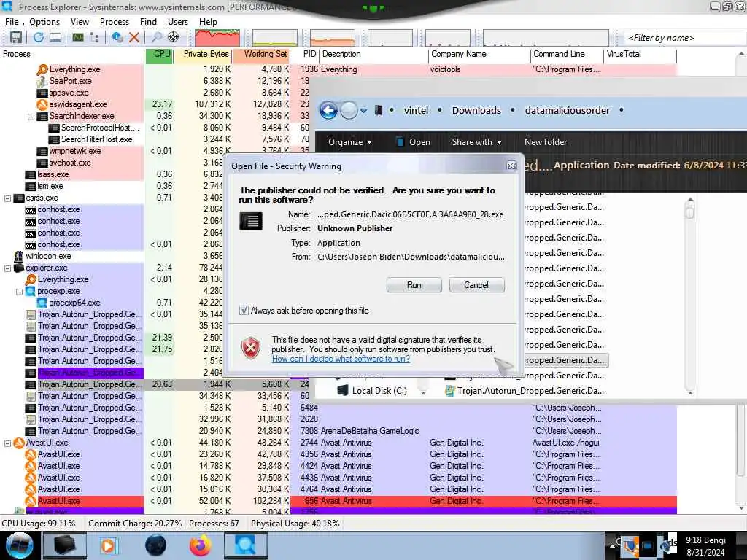The image size is (747, 560).
Task: Click the dark globe icon in taskbar
Action: pyautogui.click(x=155, y=545)
